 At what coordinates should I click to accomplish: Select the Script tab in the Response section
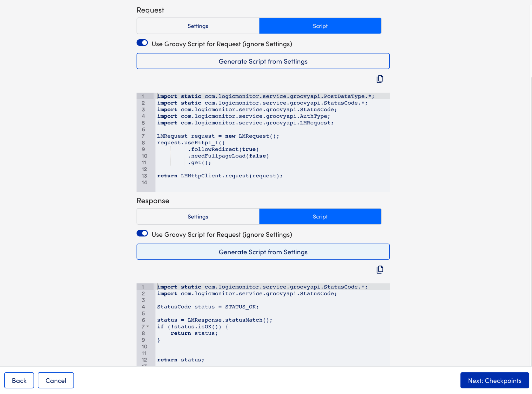click(x=320, y=216)
